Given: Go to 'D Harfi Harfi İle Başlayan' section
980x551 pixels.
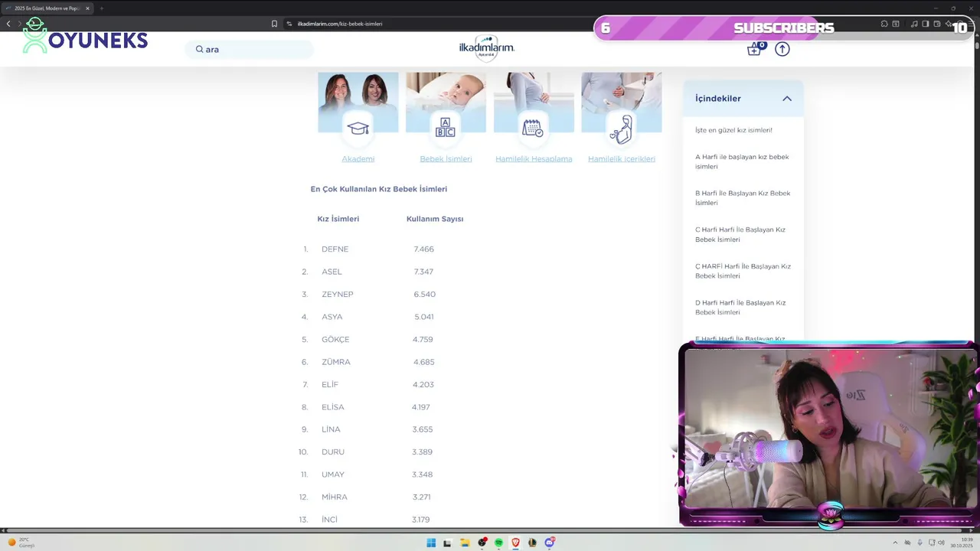Looking at the screenshot, I should point(740,307).
